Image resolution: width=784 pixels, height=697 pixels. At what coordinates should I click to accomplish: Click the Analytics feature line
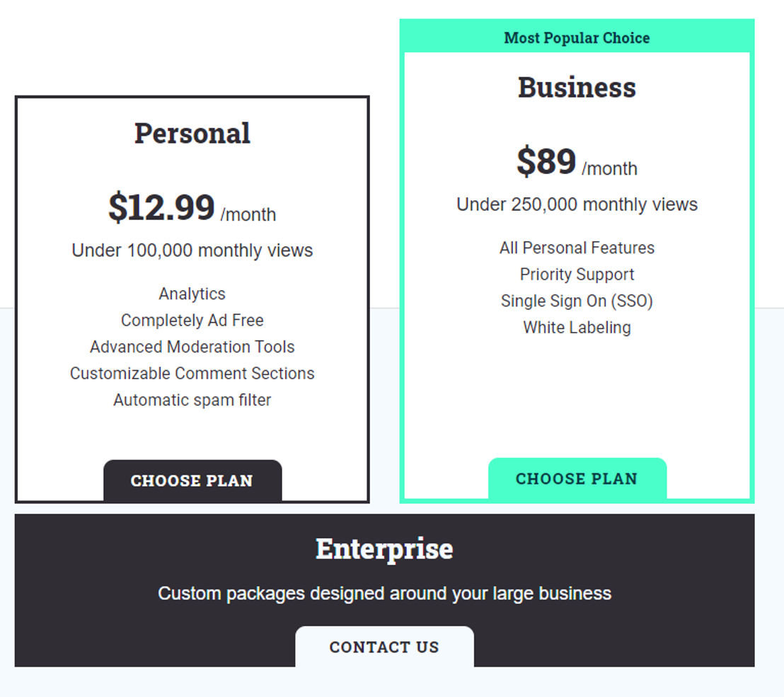tap(192, 294)
